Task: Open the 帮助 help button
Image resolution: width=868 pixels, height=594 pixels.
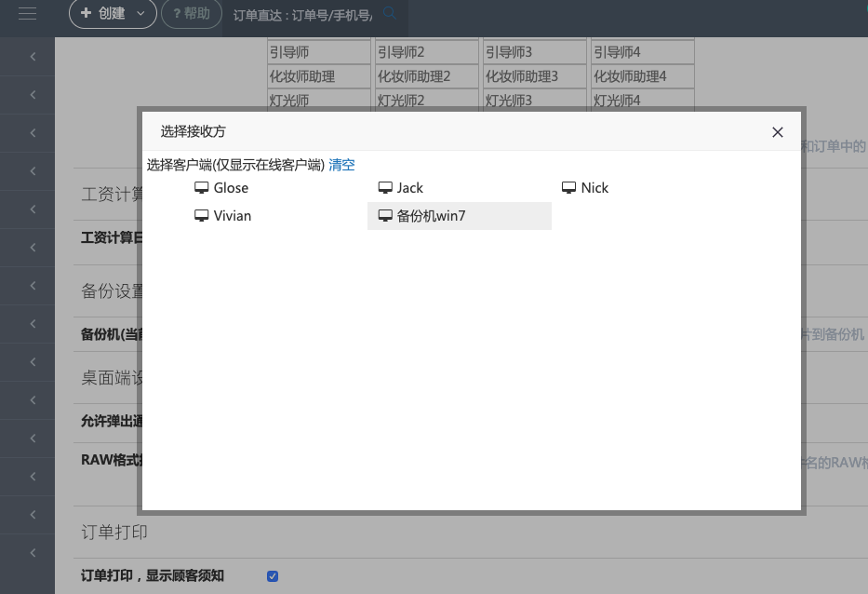Action: pos(192,13)
